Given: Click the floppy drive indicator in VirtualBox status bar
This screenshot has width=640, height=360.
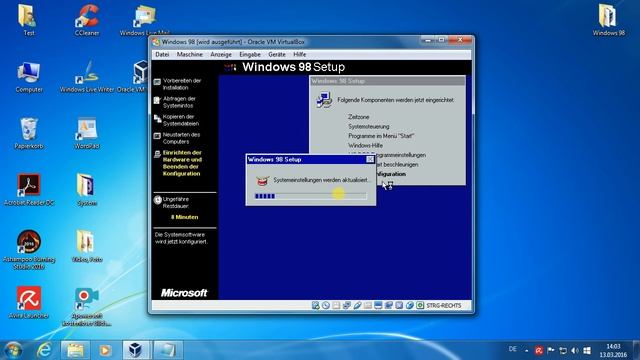Looking at the screenshot, I should pos(336,305).
